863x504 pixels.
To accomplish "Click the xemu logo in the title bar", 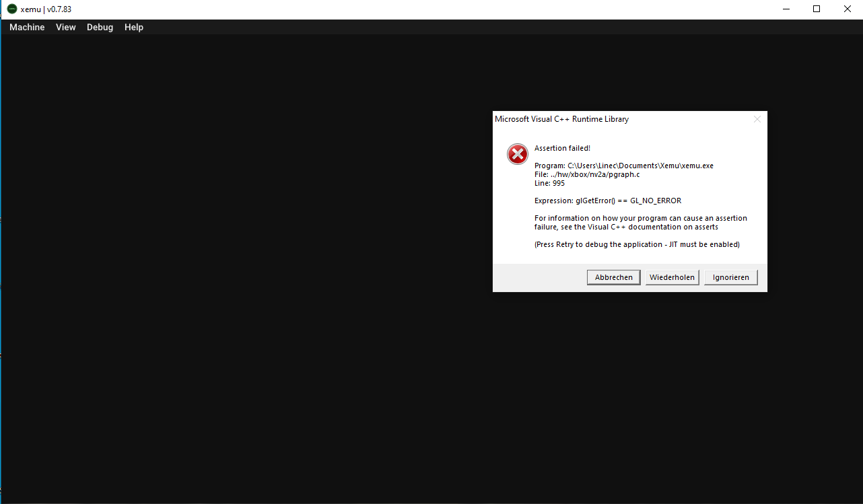I will [x=11, y=9].
